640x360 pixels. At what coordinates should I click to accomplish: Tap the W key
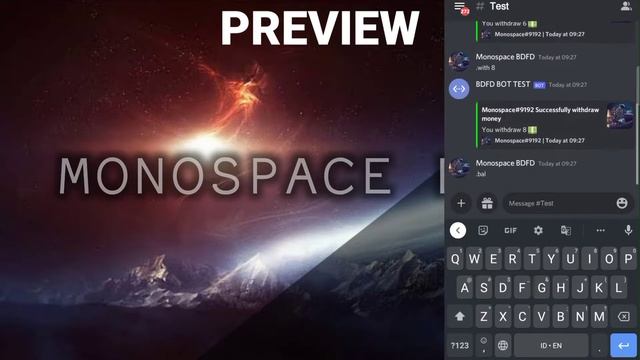[x=474, y=258]
